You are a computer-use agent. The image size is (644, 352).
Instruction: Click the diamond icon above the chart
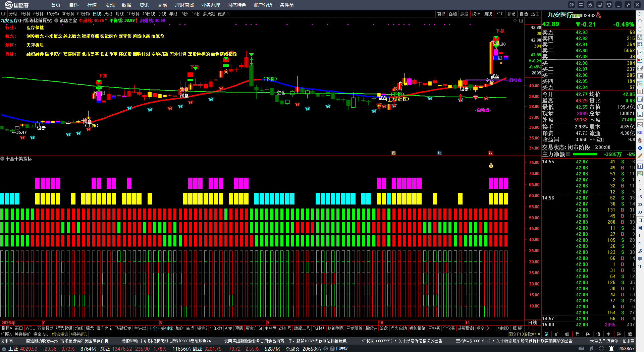(515, 21)
